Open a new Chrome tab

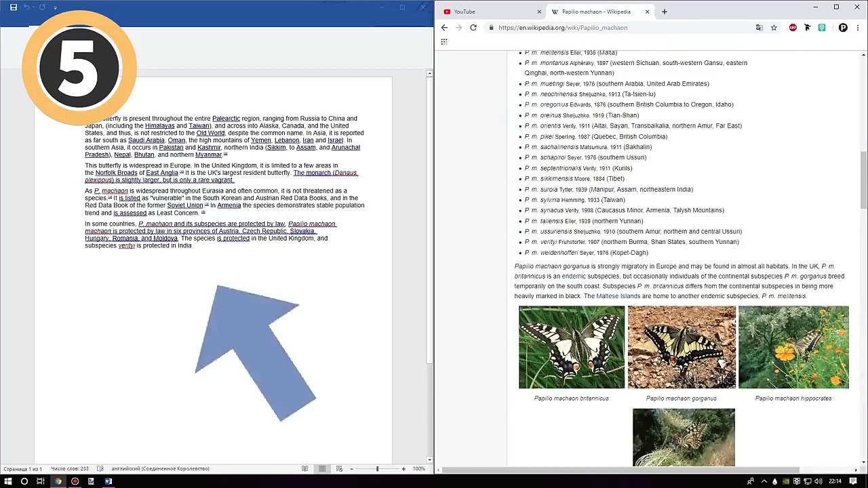665,12
